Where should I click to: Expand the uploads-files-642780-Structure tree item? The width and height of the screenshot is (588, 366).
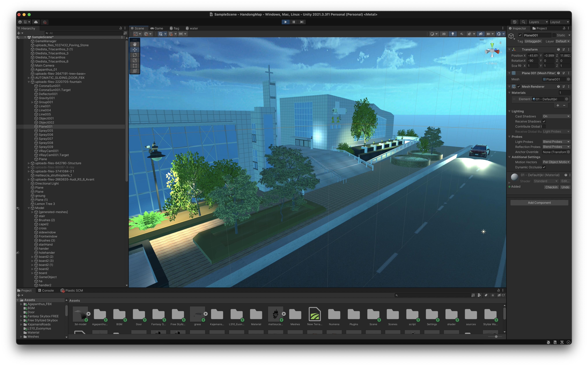(x=29, y=163)
